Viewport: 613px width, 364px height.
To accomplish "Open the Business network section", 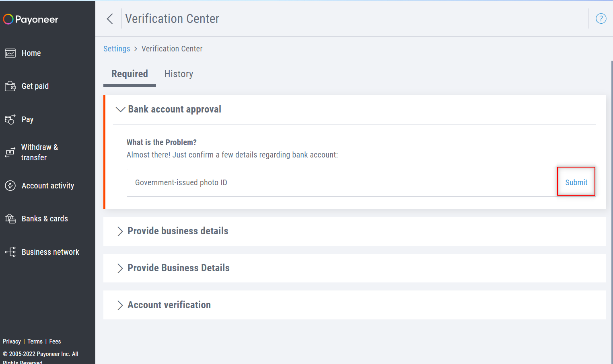I will pyautogui.click(x=50, y=252).
